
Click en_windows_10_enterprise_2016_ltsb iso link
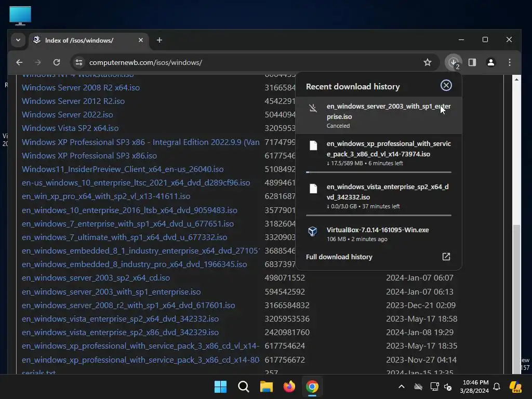point(129,210)
